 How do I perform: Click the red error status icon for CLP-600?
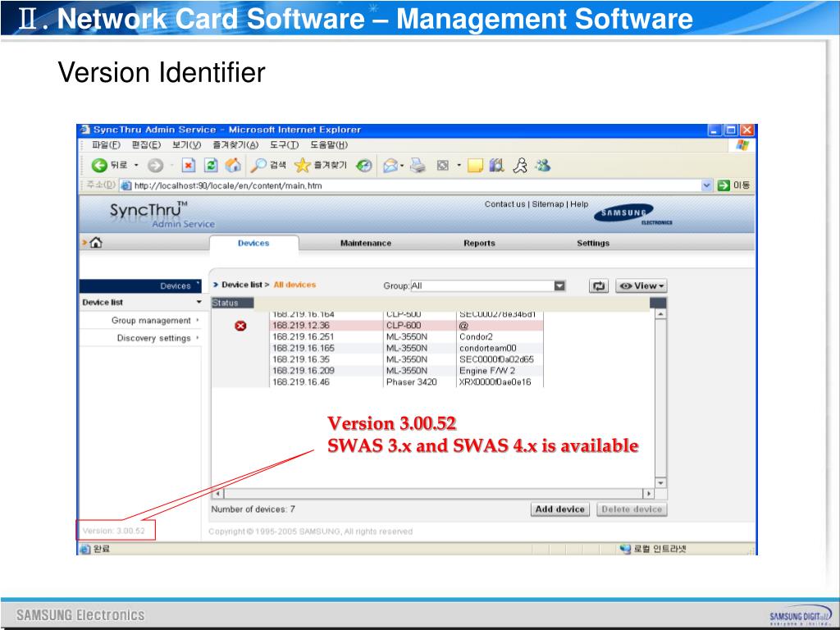point(240,326)
